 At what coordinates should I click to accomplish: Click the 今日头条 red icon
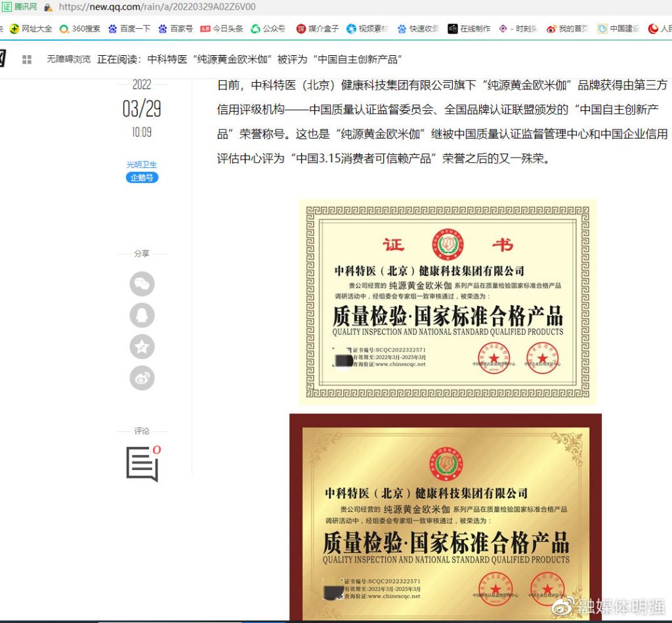pos(205,29)
